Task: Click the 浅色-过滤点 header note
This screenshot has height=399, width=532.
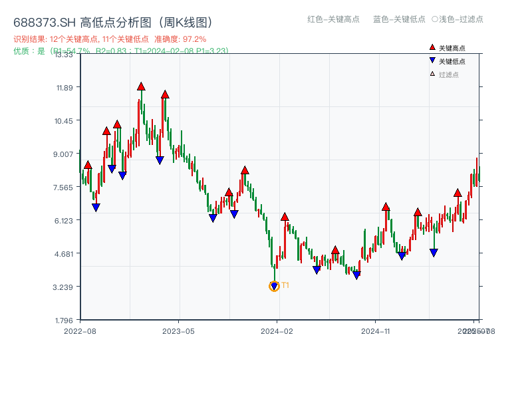Action: tap(458, 19)
